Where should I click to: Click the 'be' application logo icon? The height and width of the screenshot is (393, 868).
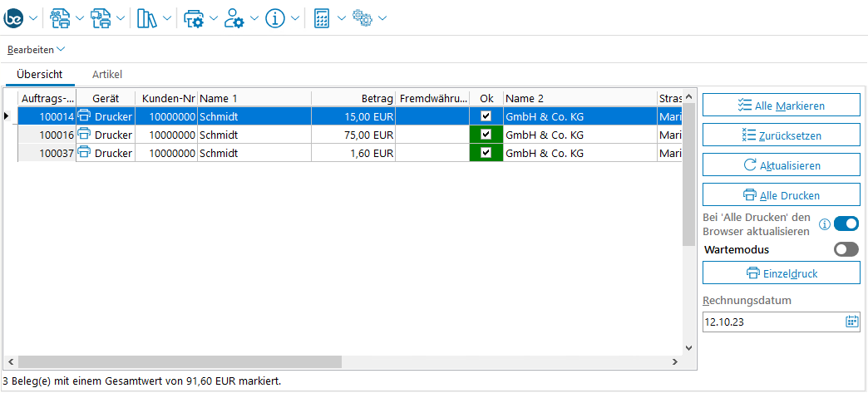(x=15, y=17)
